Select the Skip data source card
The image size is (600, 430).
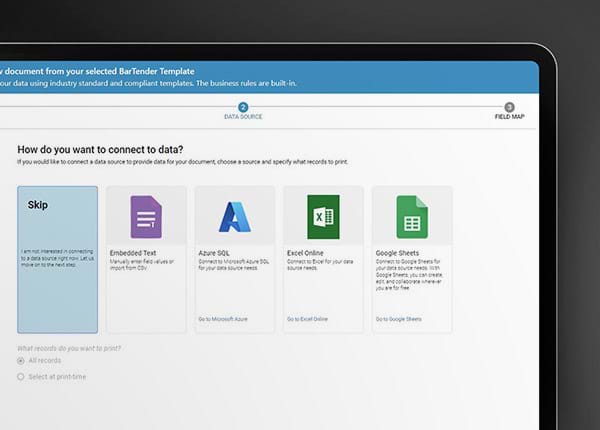58,259
